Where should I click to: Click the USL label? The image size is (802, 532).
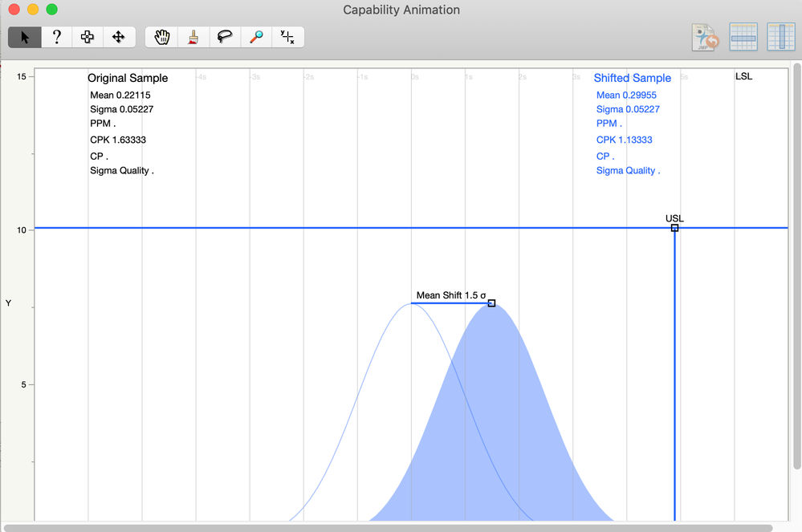tap(674, 218)
